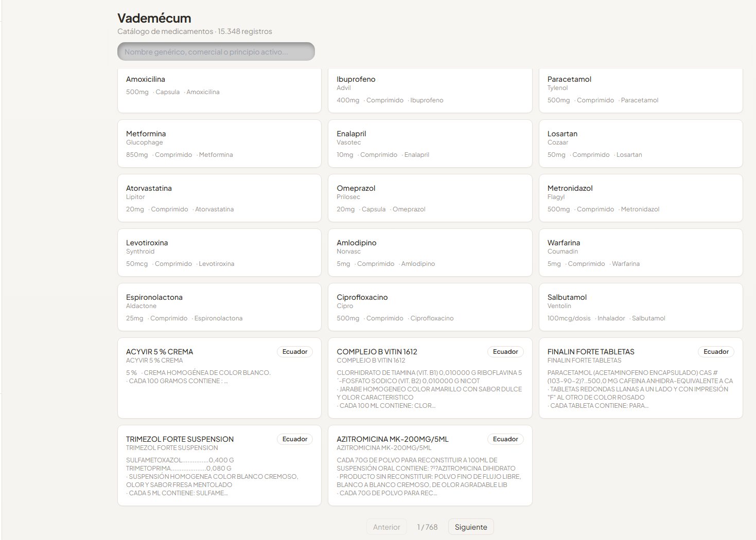The height and width of the screenshot is (540, 756).
Task: Go to next page with Siguiente
Action: [471, 527]
